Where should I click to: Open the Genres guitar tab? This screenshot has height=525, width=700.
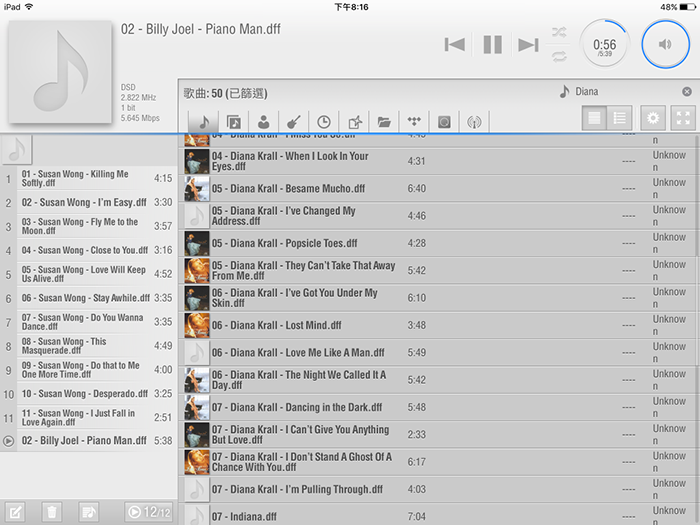pos(294,121)
